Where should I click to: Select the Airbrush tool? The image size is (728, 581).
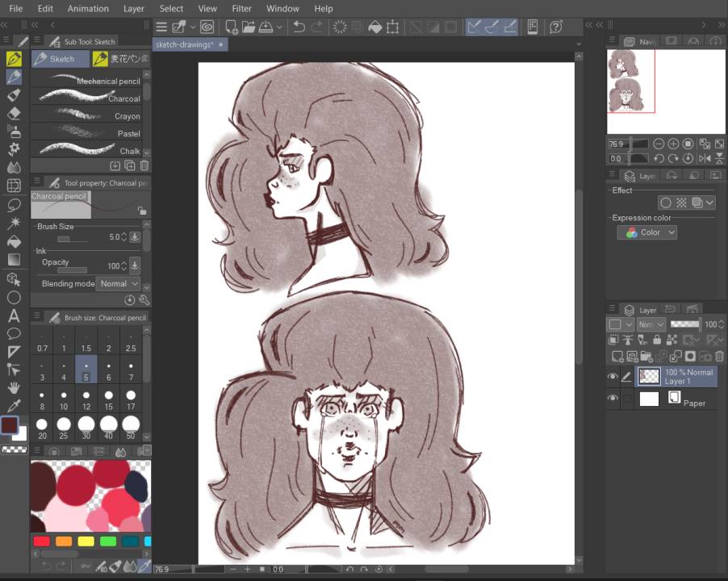coord(14,132)
